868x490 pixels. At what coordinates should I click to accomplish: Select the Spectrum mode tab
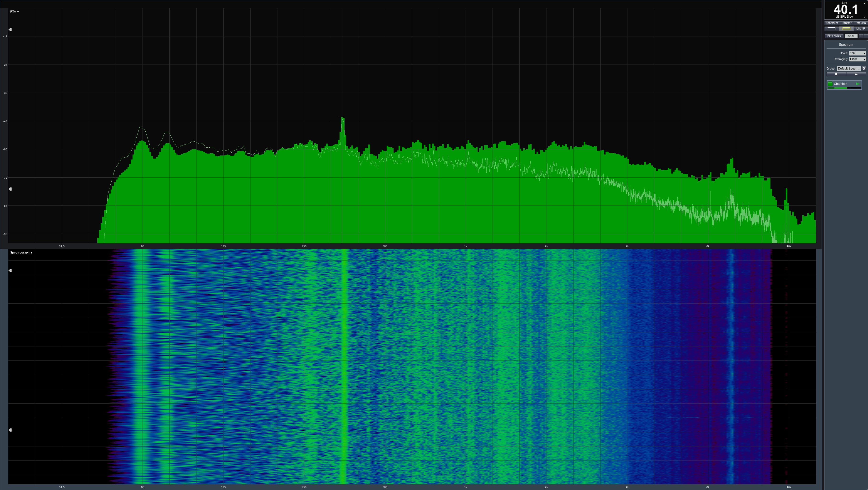832,23
